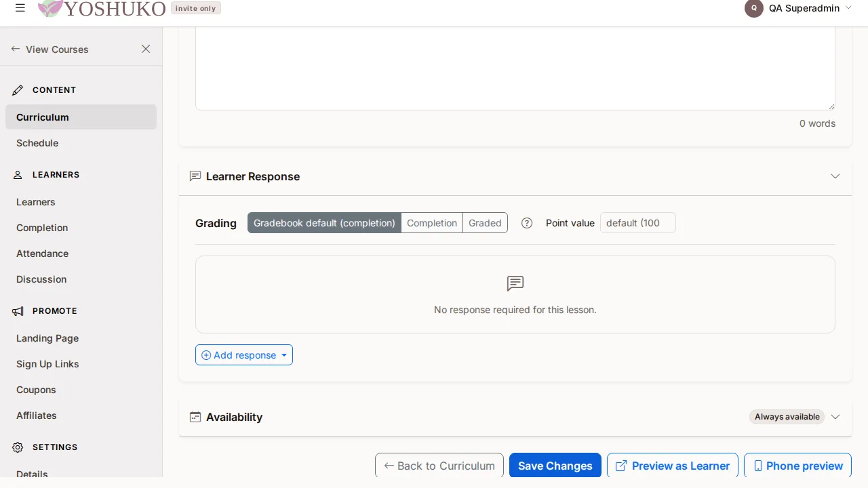Close the course sidebar with X

[146, 49]
